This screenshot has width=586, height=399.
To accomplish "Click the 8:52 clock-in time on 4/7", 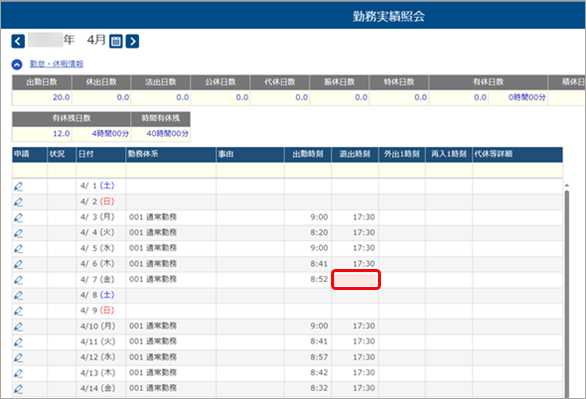I will (x=319, y=279).
